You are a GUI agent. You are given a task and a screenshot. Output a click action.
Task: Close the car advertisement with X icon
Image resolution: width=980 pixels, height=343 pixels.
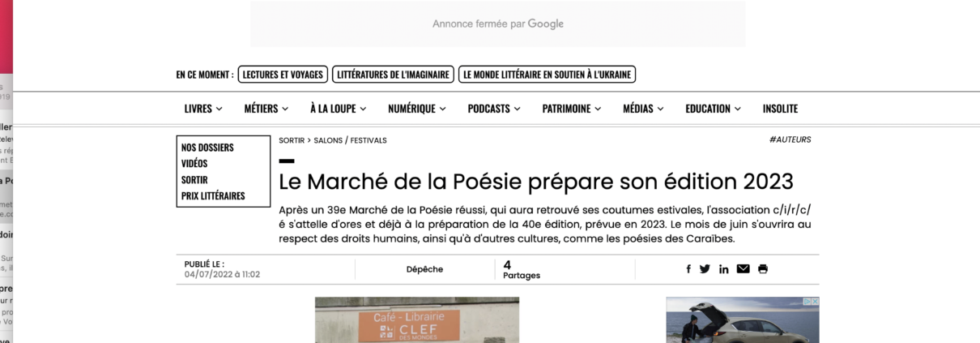click(x=815, y=302)
